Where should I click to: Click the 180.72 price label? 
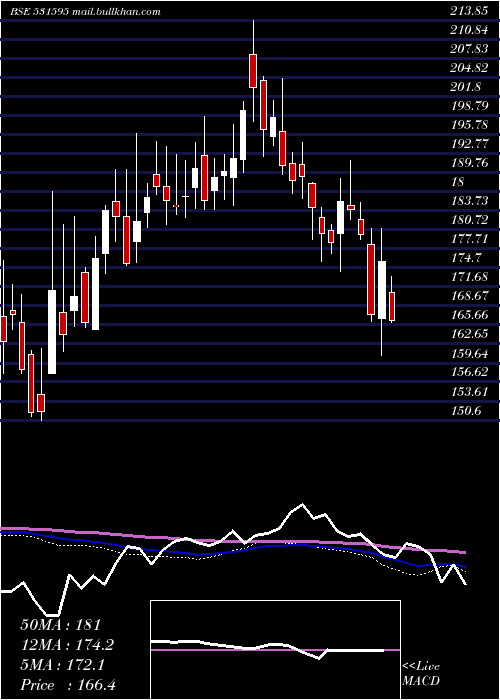468,220
